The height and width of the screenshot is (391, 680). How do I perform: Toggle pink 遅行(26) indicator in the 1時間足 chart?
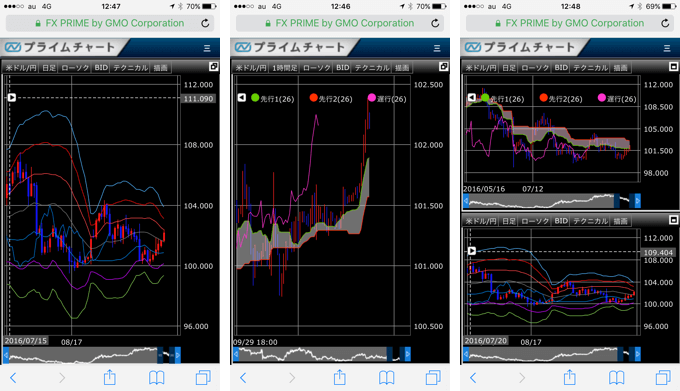click(x=387, y=98)
